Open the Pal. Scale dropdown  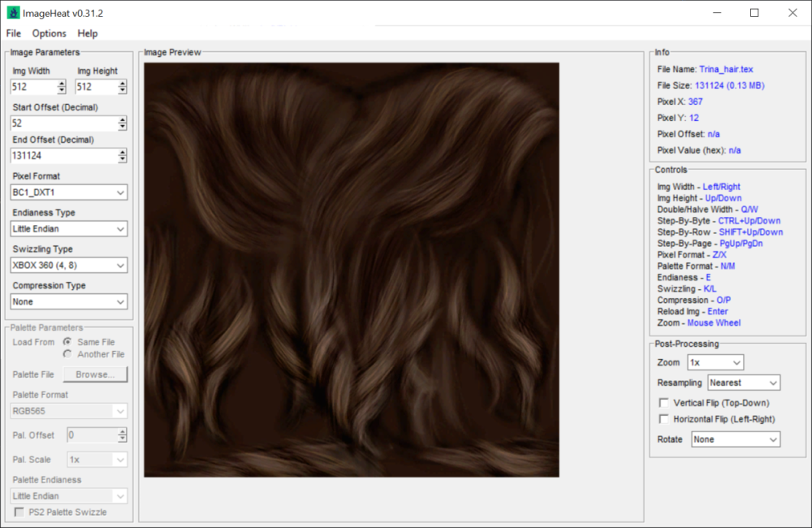[x=97, y=460]
